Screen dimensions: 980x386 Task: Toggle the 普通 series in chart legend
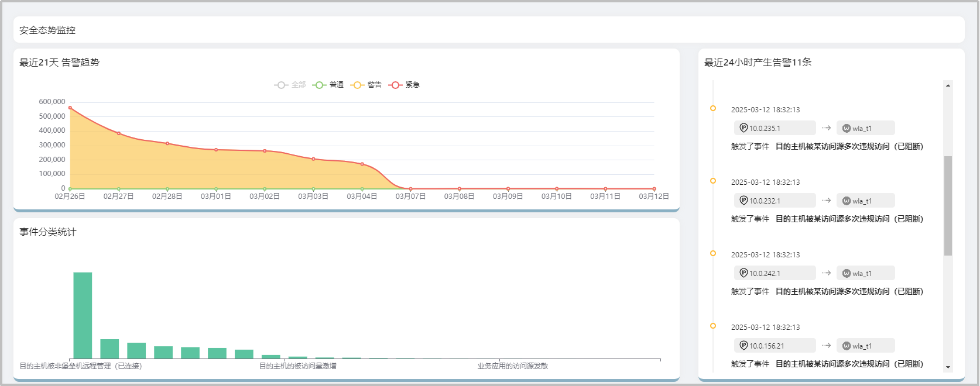click(x=328, y=85)
